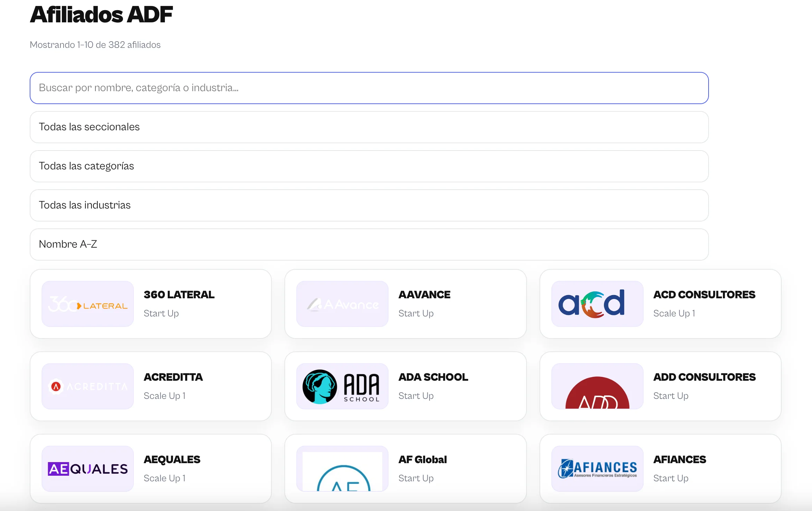Open the AEQUALES affiliate name
Image resolution: width=812 pixels, height=511 pixels.
[172, 460]
